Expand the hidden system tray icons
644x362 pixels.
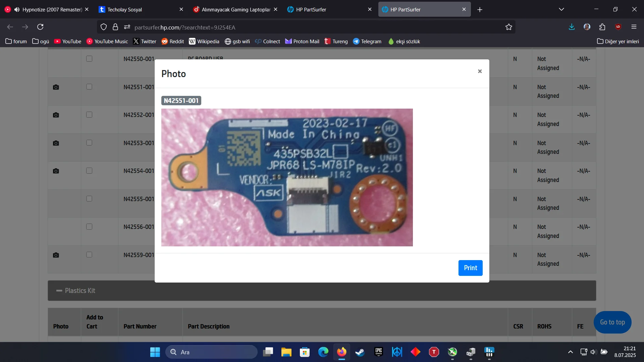pos(570,352)
